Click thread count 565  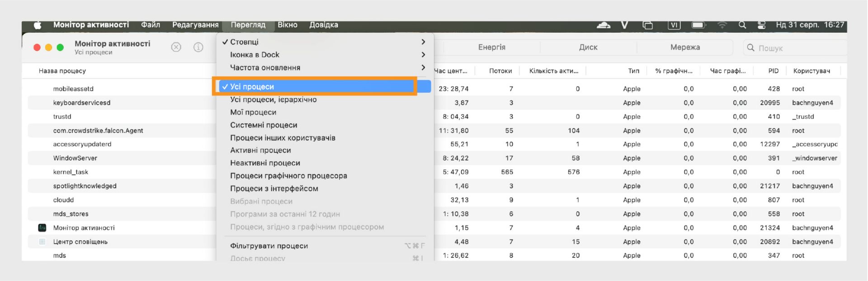click(507, 172)
